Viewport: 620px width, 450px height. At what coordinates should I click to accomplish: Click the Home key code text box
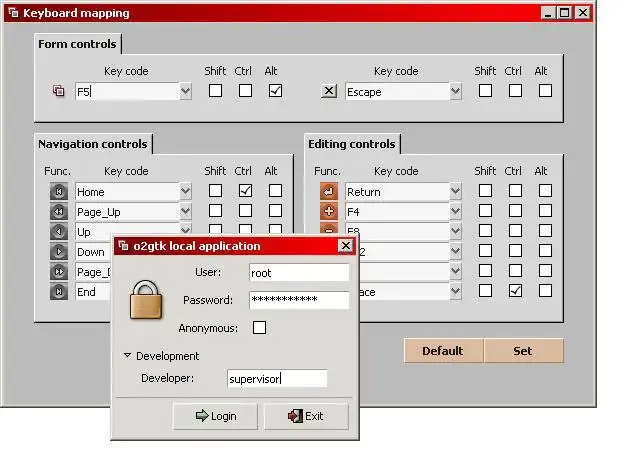(x=127, y=191)
